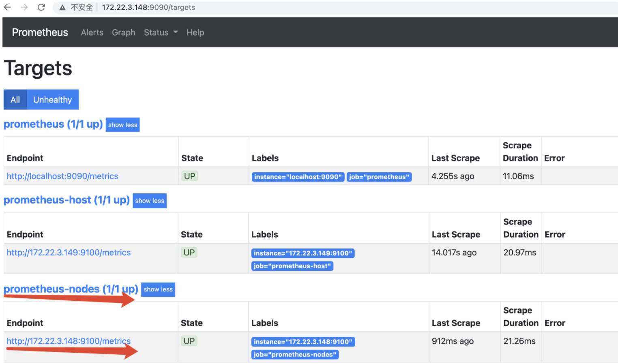
Task: Reload the page with refresh icon
Action: pos(41,7)
